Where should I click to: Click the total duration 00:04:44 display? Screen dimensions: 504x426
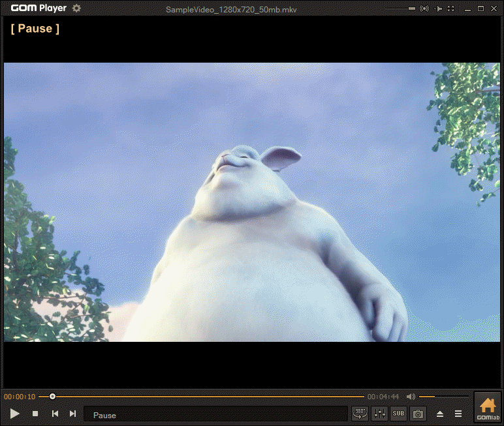[x=383, y=397]
